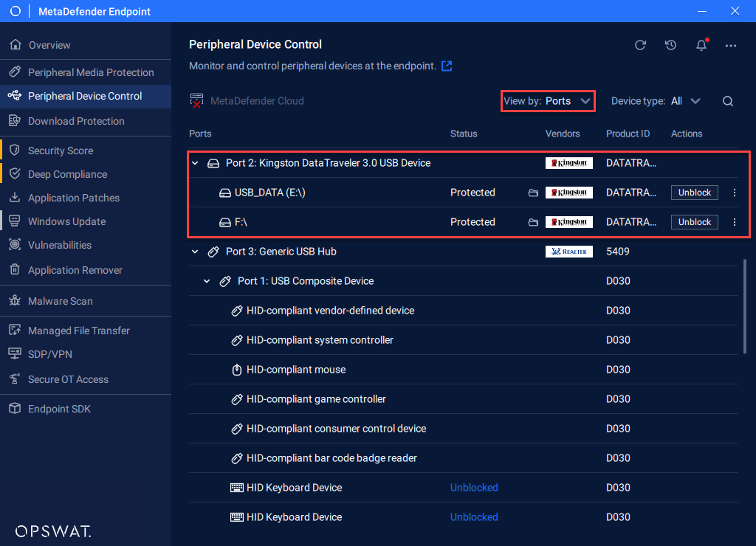Unblock the USB_DATA (E:\) drive
The width and height of the screenshot is (756, 546).
pos(694,193)
